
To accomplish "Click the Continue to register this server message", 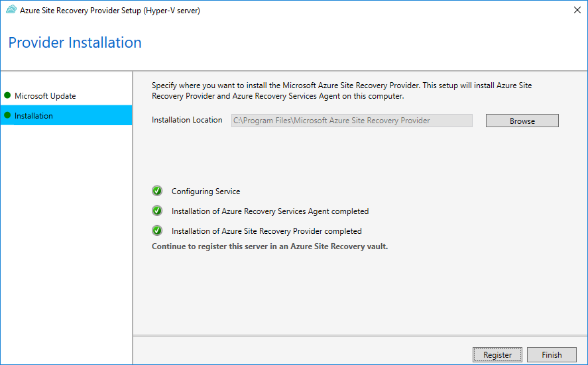I will (270, 246).
